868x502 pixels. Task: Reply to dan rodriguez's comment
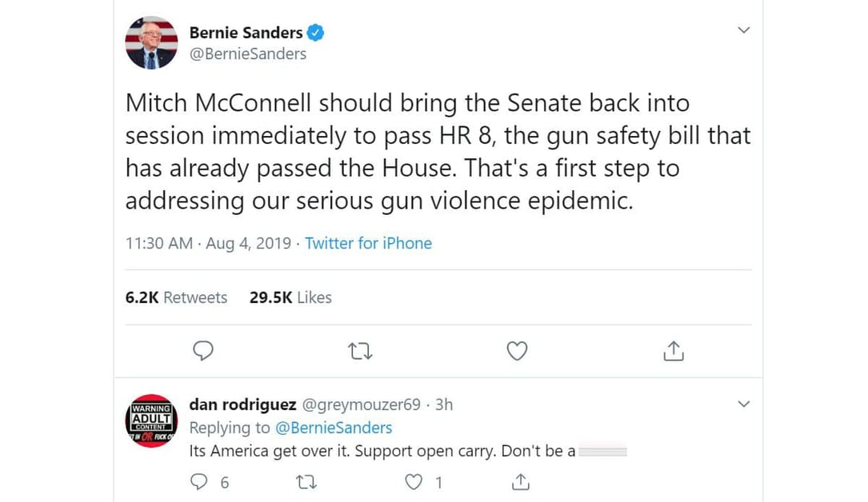coord(200,481)
